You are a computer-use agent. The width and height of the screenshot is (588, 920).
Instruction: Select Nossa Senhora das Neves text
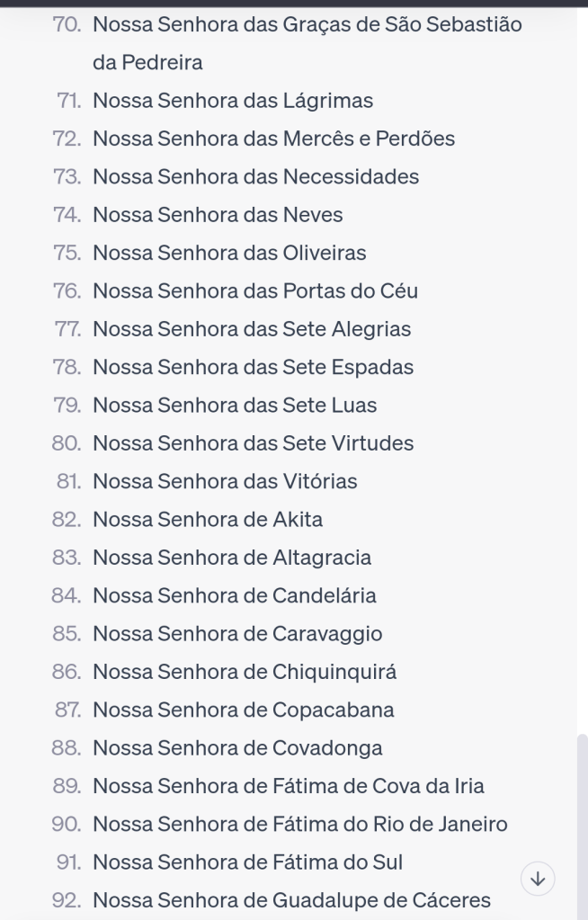(x=218, y=215)
